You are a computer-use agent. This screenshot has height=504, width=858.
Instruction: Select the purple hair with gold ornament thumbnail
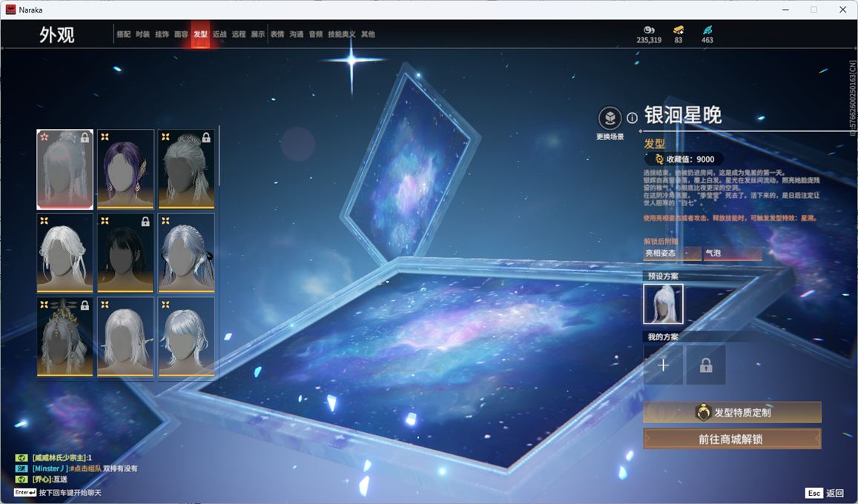pos(125,170)
